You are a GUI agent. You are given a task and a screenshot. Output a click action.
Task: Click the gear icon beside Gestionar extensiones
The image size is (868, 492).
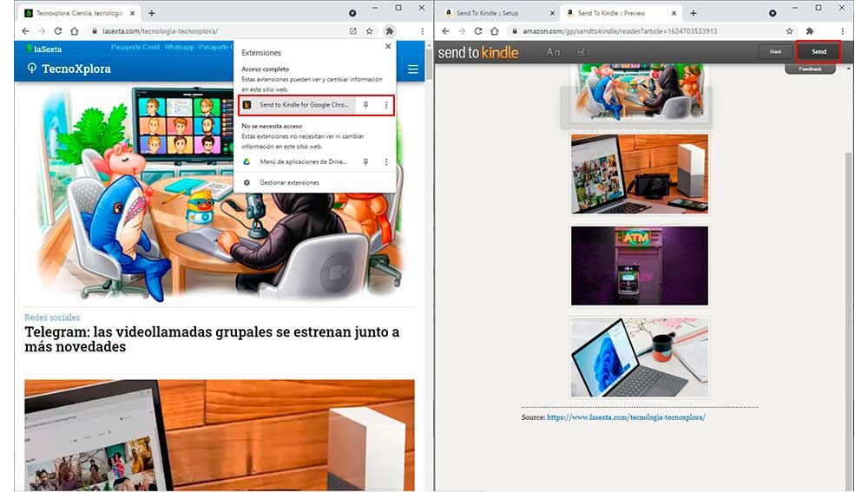click(x=247, y=182)
